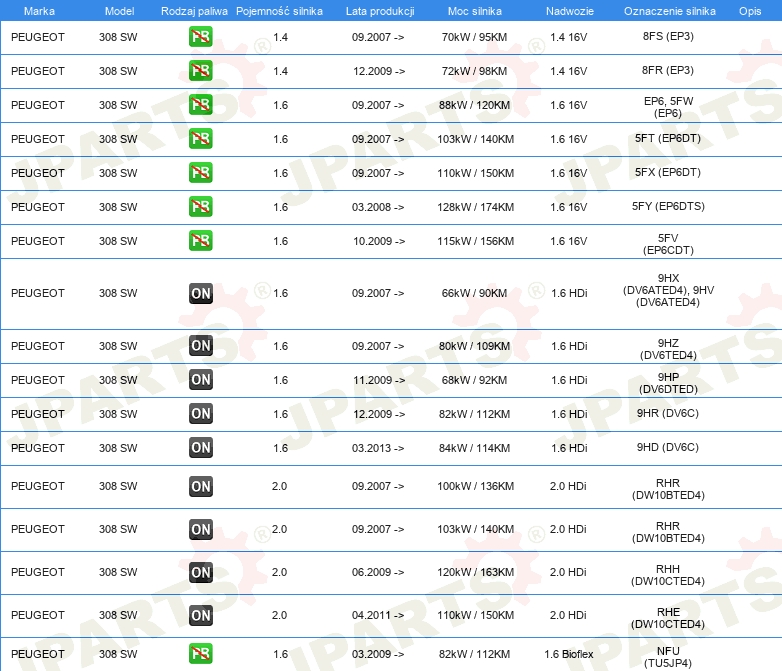Click the Oznaczenie silnika column header
782x671 pixels.
pyautogui.click(x=669, y=11)
